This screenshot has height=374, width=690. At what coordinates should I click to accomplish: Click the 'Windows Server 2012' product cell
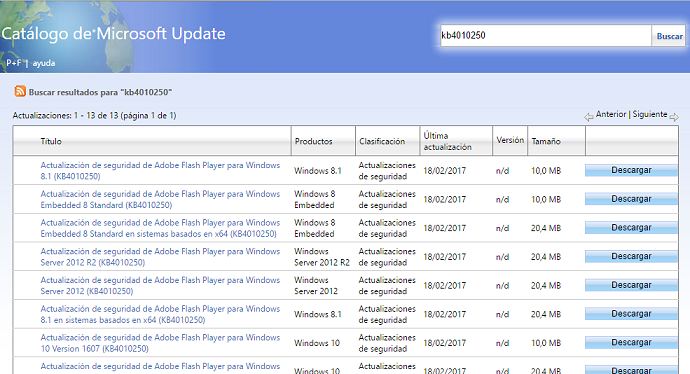pyautogui.click(x=316, y=285)
